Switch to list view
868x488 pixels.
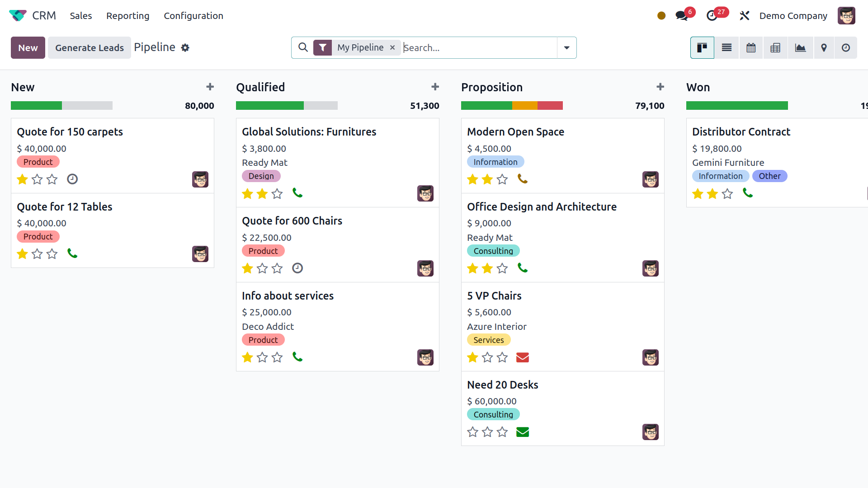tap(726, 47)
